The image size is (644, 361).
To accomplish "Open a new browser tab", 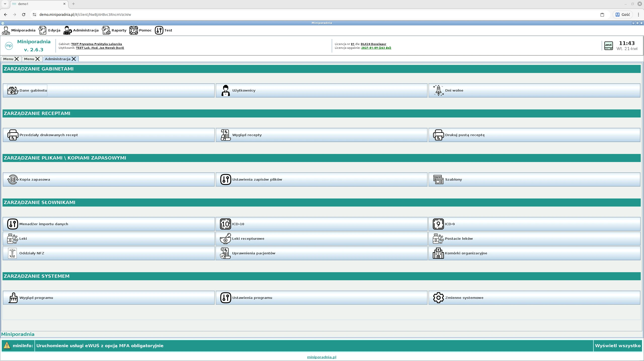I will (73, 4).
